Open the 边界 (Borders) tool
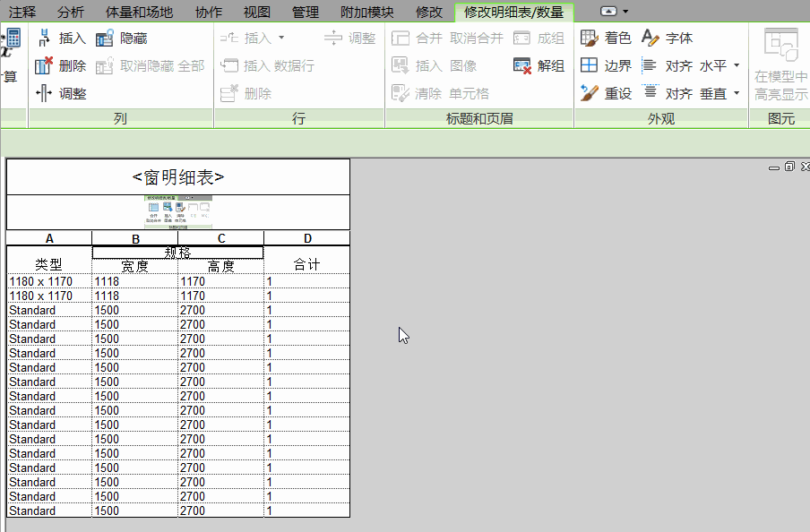Viewport: 810px width, 532px height. pos(607,65)
